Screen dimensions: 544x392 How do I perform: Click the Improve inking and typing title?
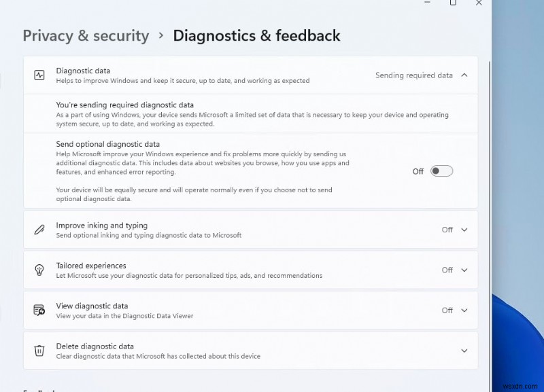101,226
